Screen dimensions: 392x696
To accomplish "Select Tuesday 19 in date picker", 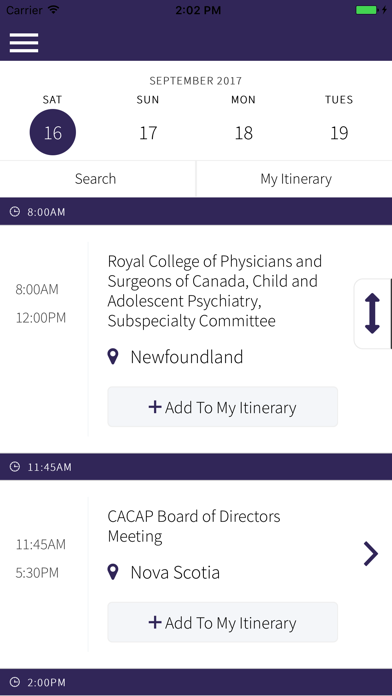I will coord(339,133).
